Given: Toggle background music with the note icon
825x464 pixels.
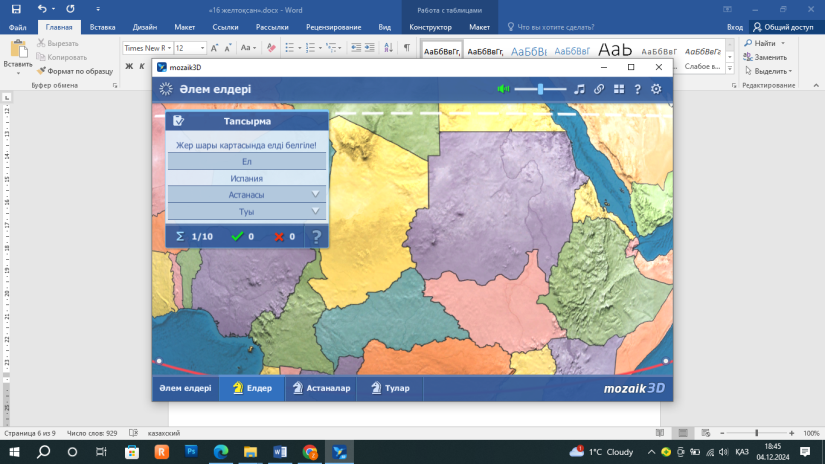Looking at the screenshot, I should 579,89.
